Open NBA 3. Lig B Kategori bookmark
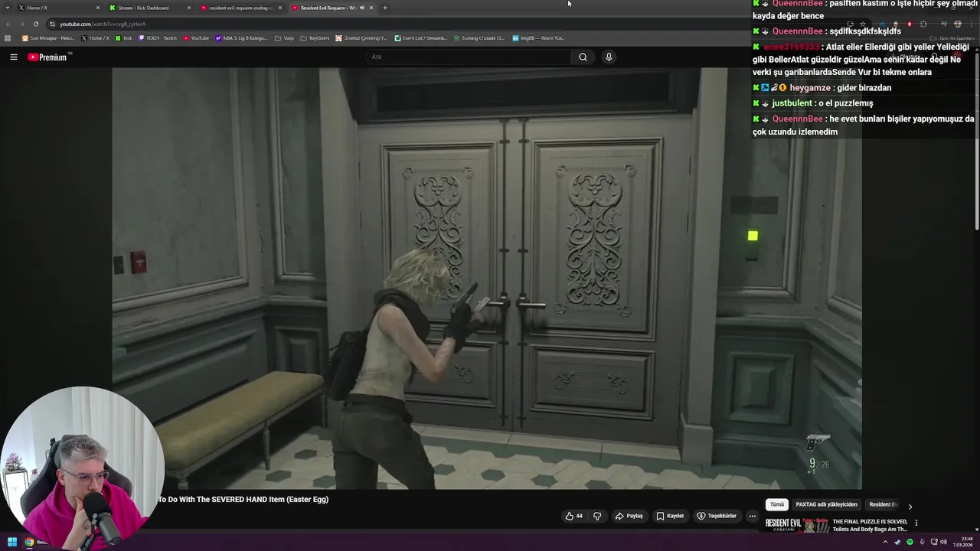The height and width of the screenshot is (551, 980). click(241, 37)
